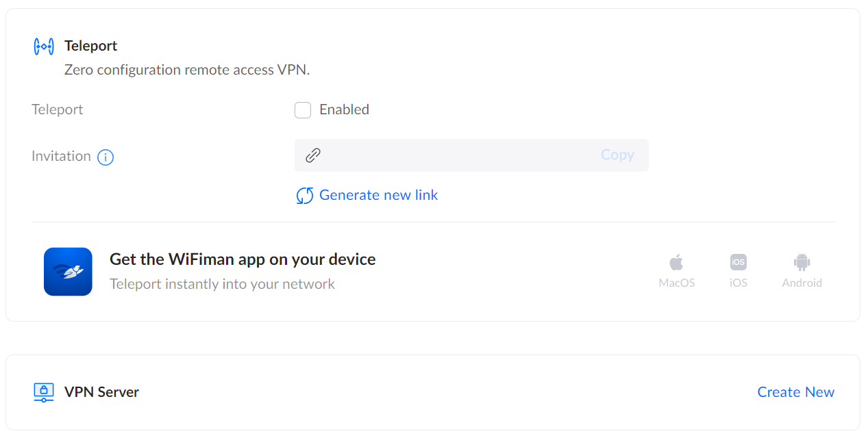The image size is (868, 438).
Task: Click the MacOS label under the Apple icon
Action: [676, 282]
